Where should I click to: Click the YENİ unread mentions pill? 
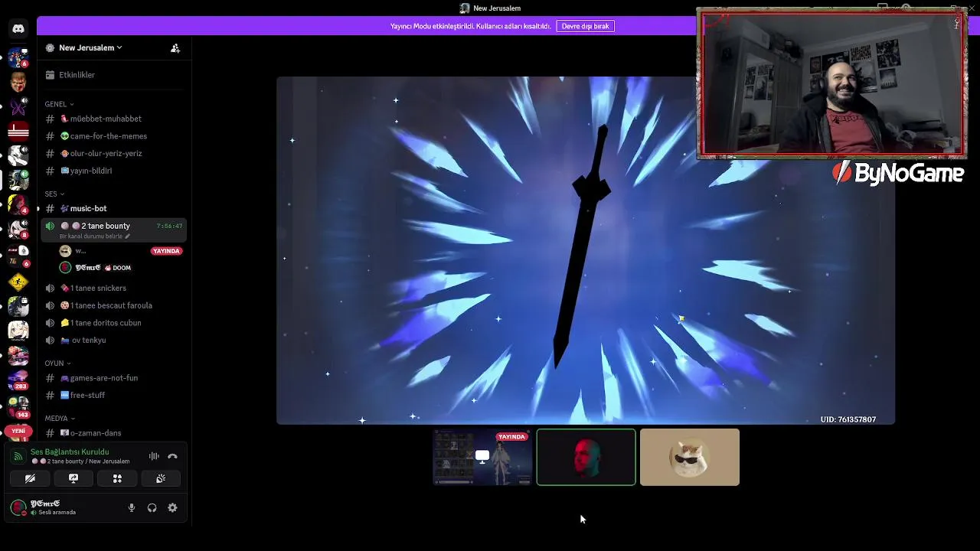pos(18,431)
